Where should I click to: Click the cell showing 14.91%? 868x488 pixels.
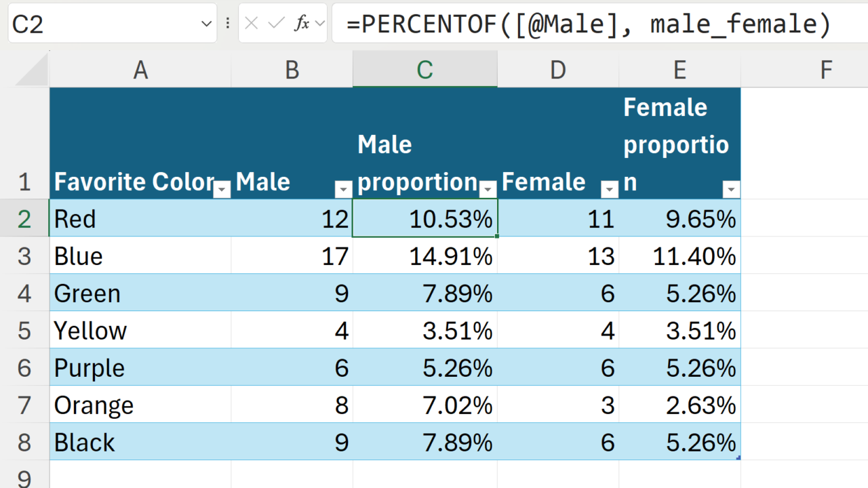point(425,256)
